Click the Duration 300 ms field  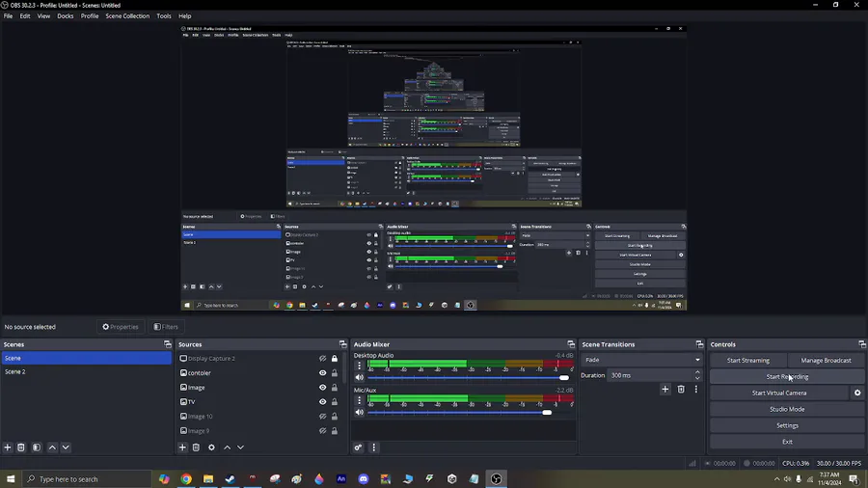[650, 375]
